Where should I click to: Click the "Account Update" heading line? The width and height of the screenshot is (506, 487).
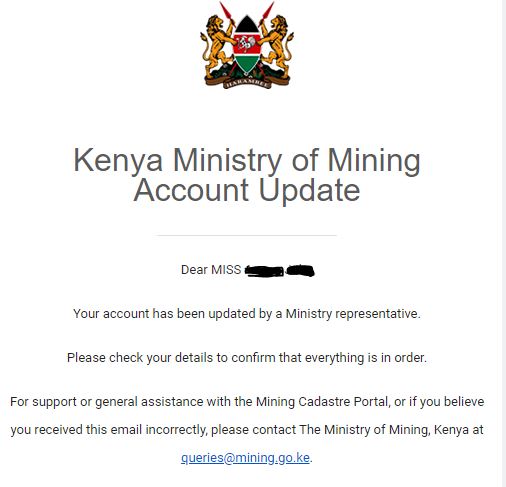pyautogui.click(x=247, y=190)
